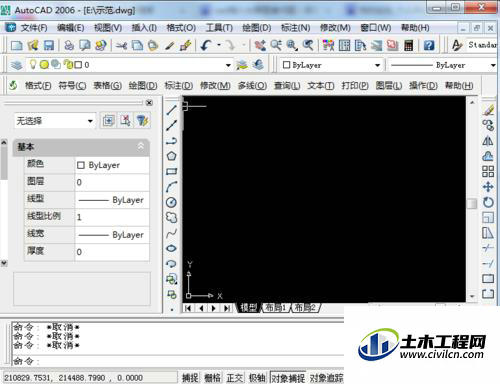The image size is (500, 384).
Task: Click Quick Select funnel icon
Action: 143,121
